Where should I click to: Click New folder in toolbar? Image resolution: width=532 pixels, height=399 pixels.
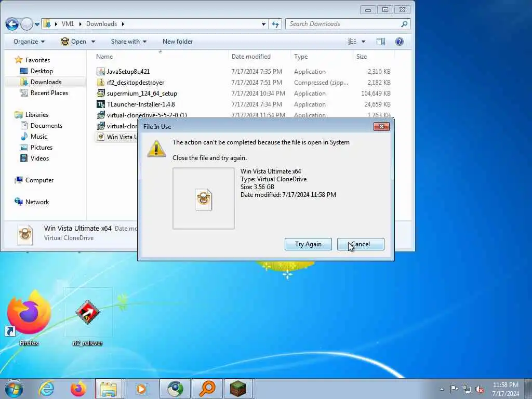pyautogui.click(x=178, y=42)
